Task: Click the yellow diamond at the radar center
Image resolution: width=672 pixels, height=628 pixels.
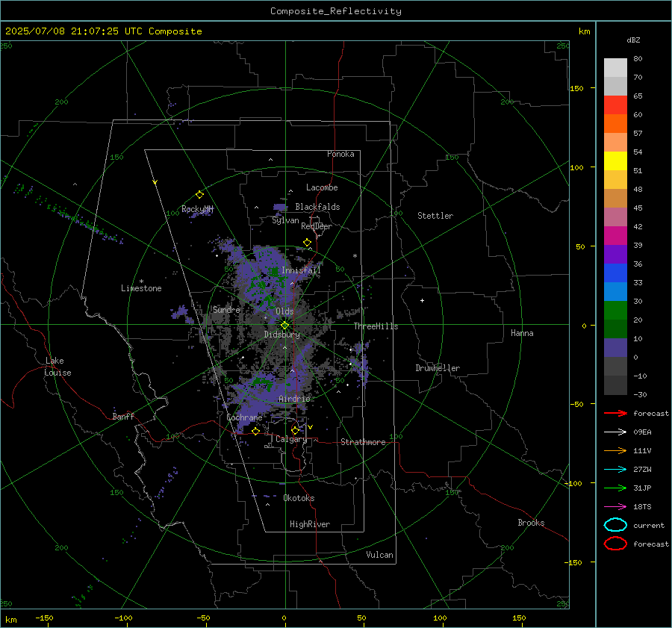Action: (x=285, y=326)
